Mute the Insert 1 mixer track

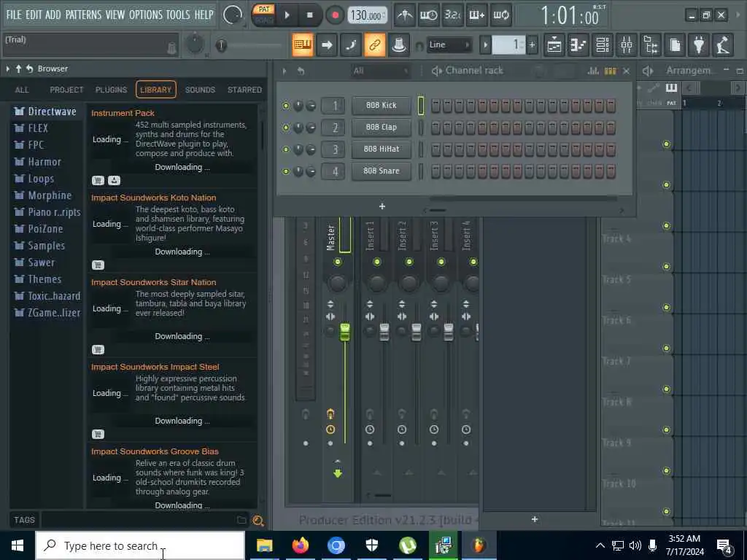[377, 262]
